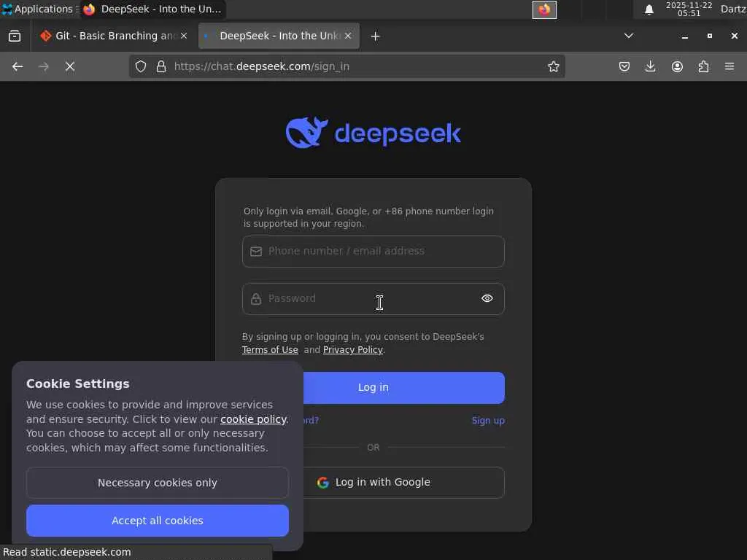Open the Firefox downloads panel
Viewport: 747px width, 560px height.
(650, 66)
